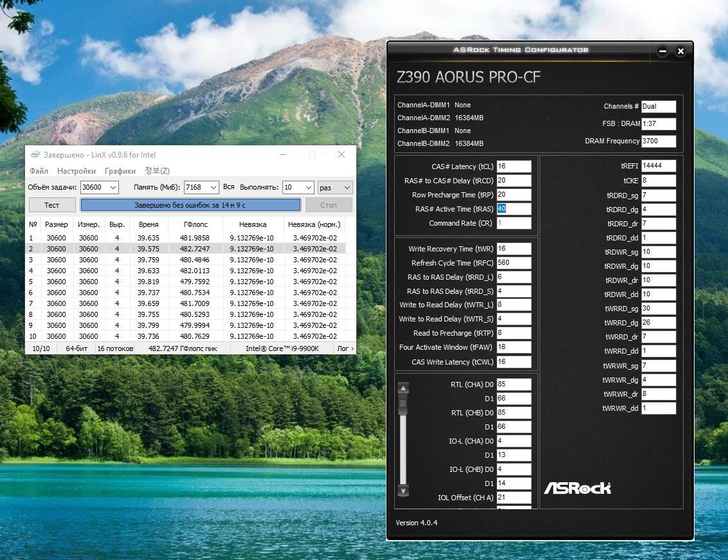Click the FSB : DRAM field showing 1:37
Image resolution: width=728 pixels, height=560 pixels.
pyautogui.click(x=659, y=123)
